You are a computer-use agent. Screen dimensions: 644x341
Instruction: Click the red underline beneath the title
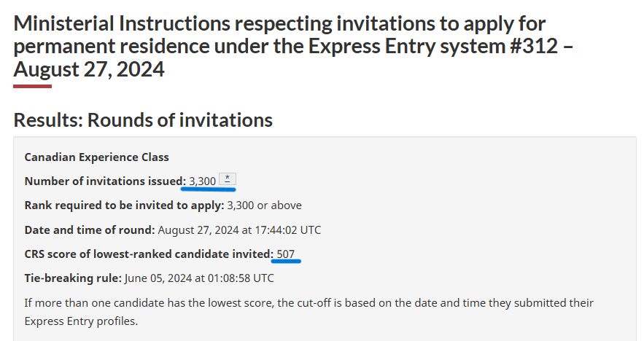pyautogui.click(x=32, y=86)
